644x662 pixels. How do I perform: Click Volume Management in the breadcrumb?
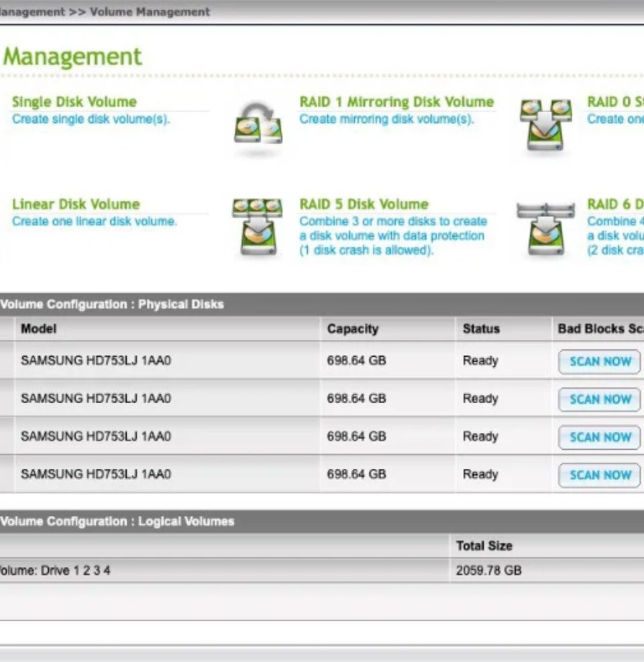pos(150,11)
